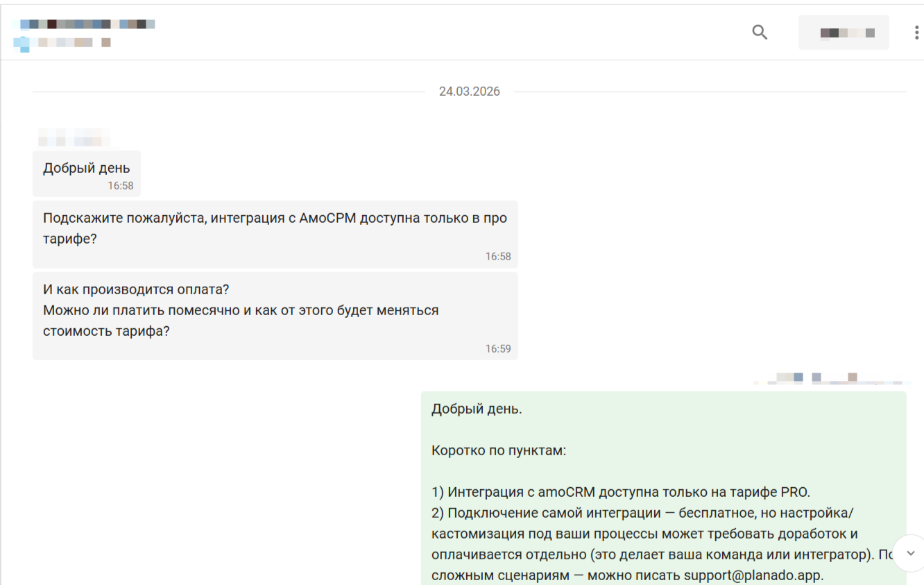The width and height of the screenshot is (924, 585).
Task: Click the support@planado.app email address
Action: pyautogui.click(x=752, y=576)
